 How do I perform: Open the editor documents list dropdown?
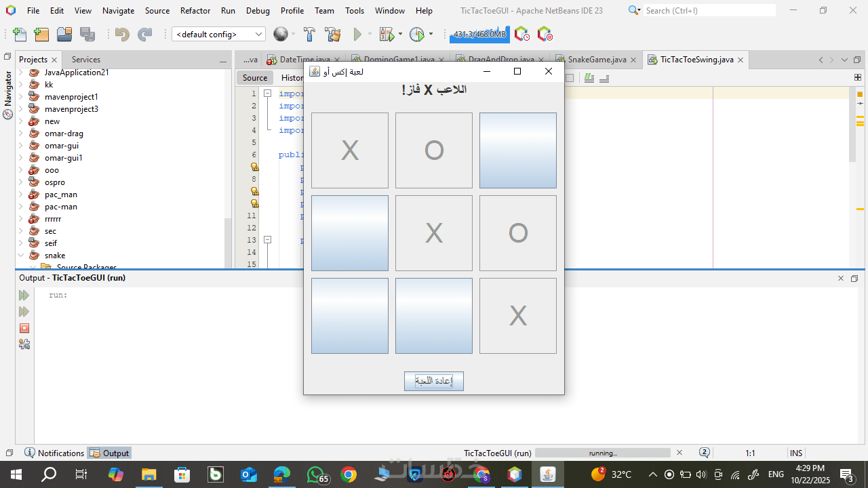(x=844, y=60)
